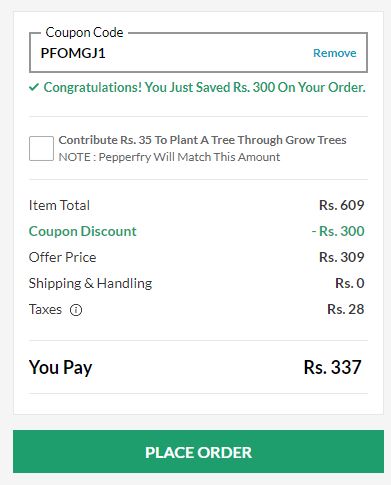Click the Contribute Rs. 35 label text
Image resolution: width=391 pixels, height=485 pixels.
pyautogui.click(x=202, y=140)
